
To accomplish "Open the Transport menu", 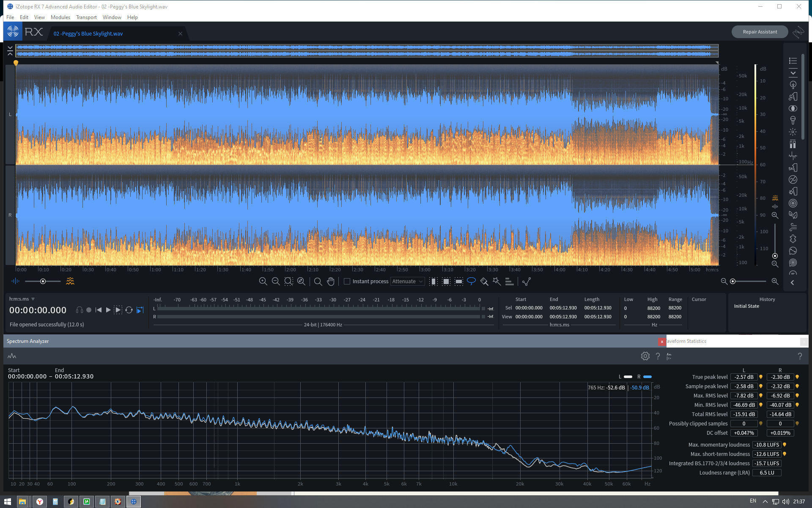I will (x=86, y=17).
